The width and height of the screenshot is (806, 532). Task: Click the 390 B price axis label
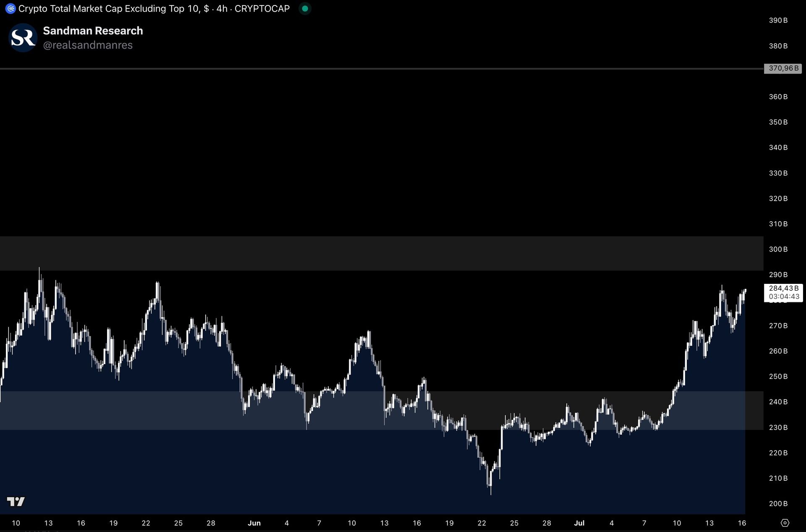pos(778,20)
